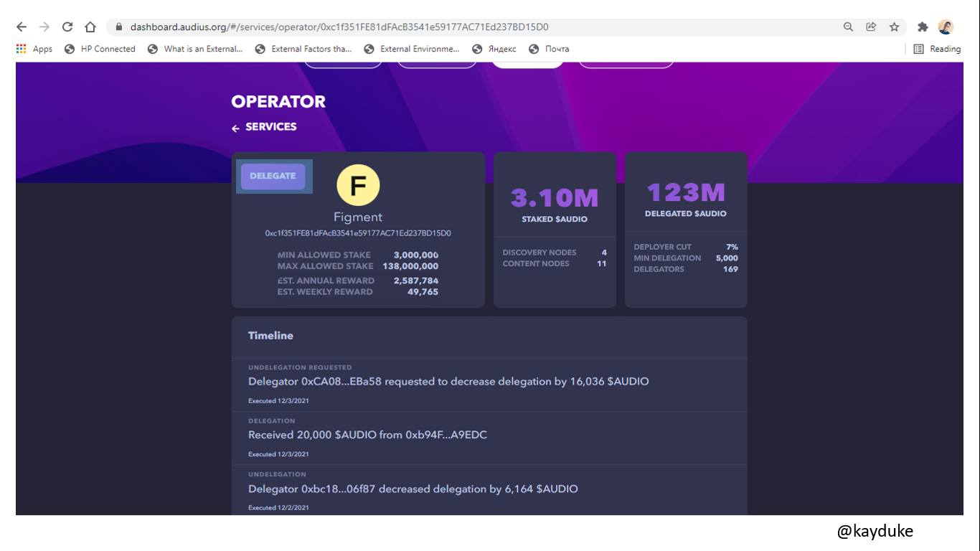The image size is (980, 551).
Task: Open the browser home page icon
Action: (x=90, y=27)
